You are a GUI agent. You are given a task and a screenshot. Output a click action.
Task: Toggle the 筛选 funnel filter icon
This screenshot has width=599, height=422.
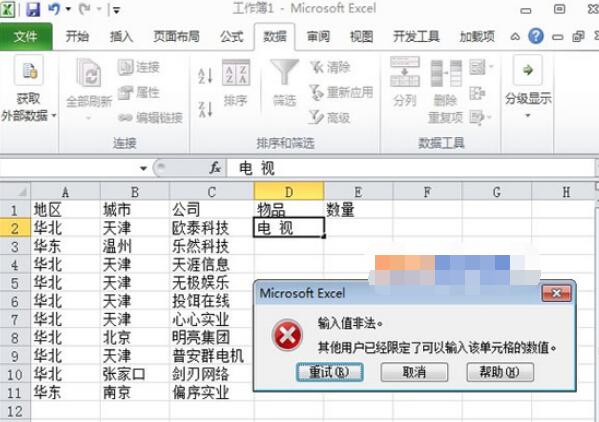pos(284,83)
